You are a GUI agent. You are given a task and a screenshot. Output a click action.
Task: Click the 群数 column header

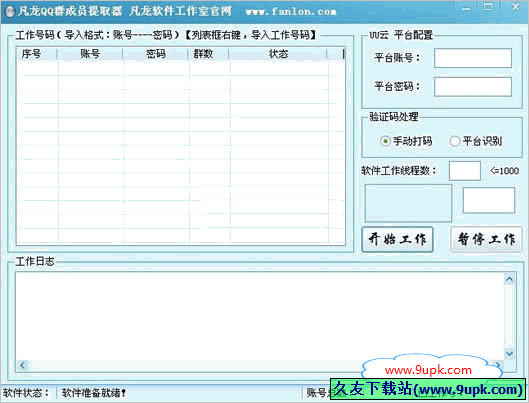(x=208, y=54)
